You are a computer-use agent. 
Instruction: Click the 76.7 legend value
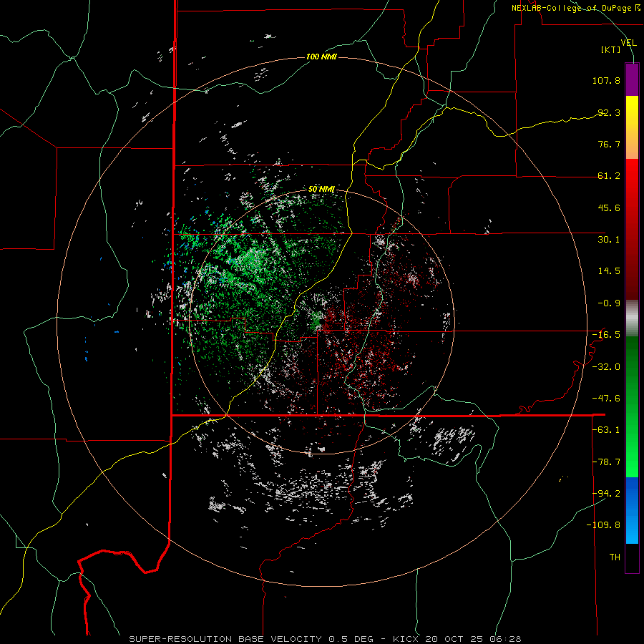[x=609, y=144]
